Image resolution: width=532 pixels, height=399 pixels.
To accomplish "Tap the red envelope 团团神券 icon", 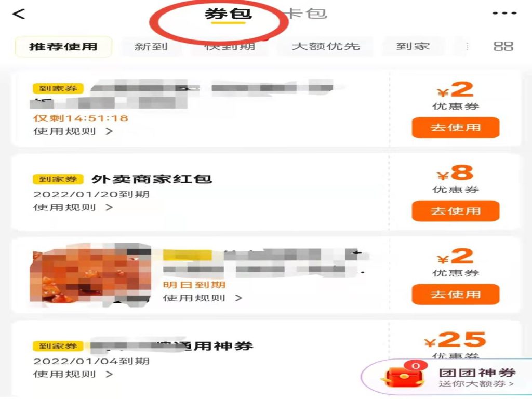I will (404, 377).
